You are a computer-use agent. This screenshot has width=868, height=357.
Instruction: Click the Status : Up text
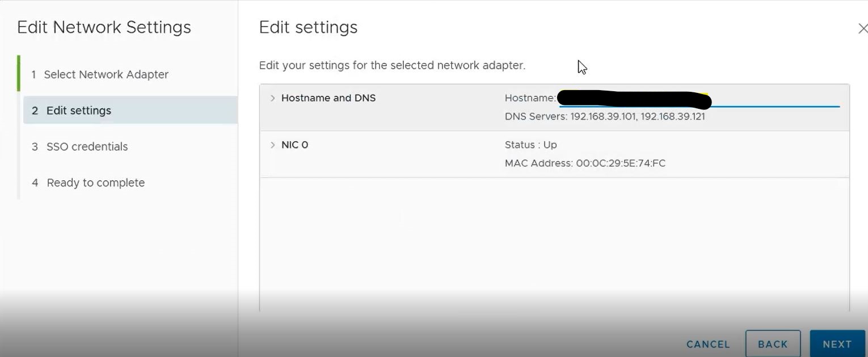click(531, 145)
